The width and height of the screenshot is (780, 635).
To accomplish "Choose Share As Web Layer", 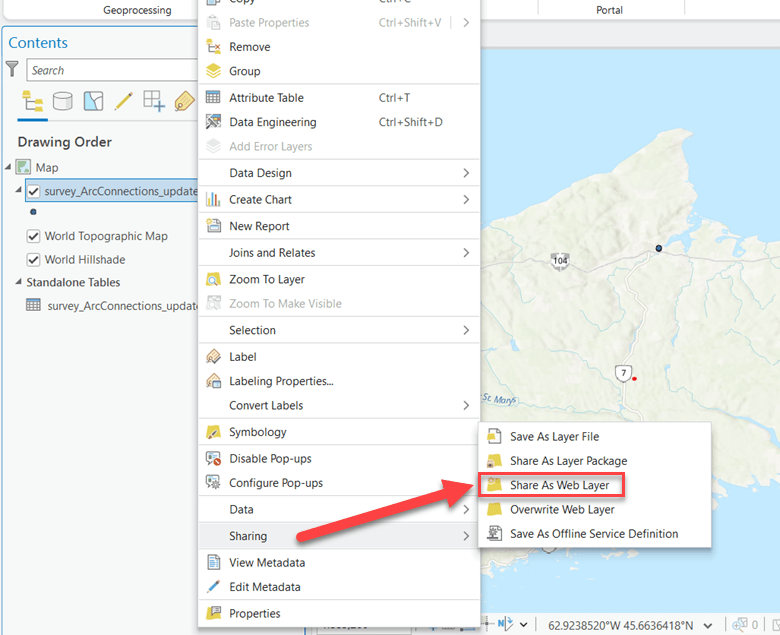I will (x=551, y=485).
